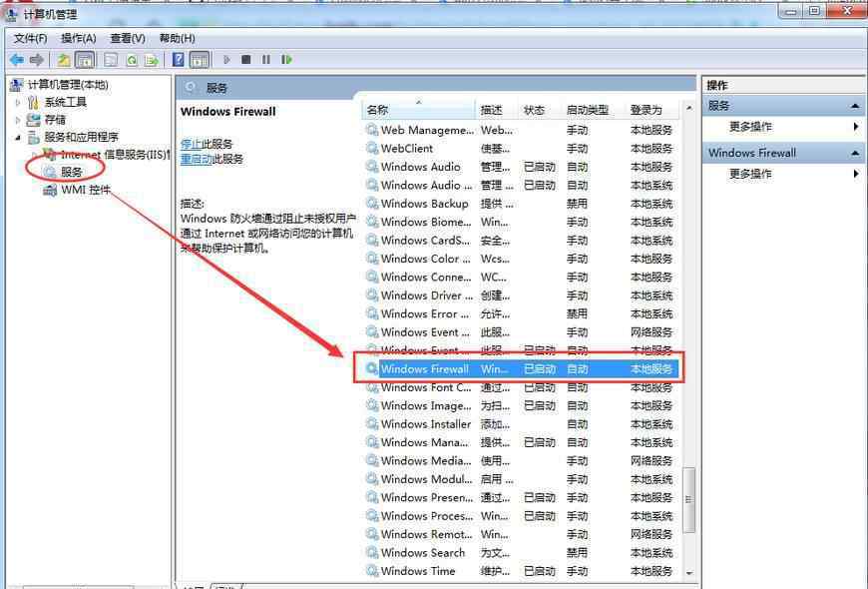
Task: Click the Windows Installer service gear icon
Action: 372,424
